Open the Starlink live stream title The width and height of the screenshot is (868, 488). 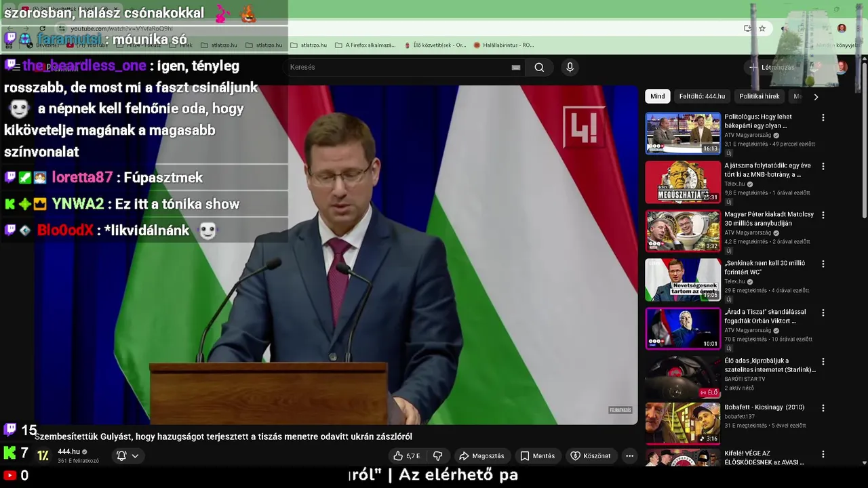coord(770,365)
